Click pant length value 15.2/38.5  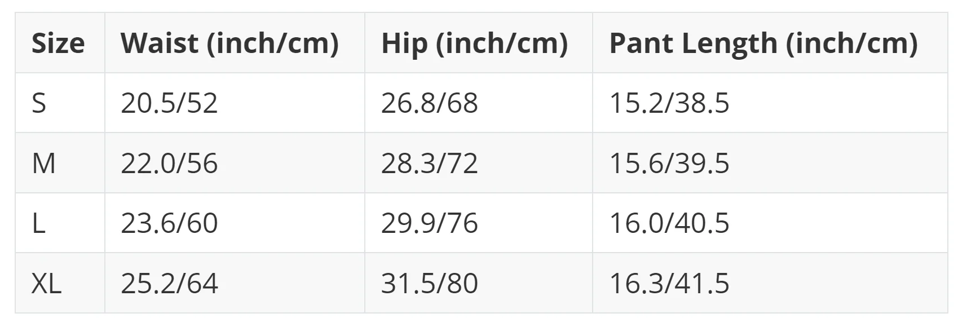pos(669,103)
